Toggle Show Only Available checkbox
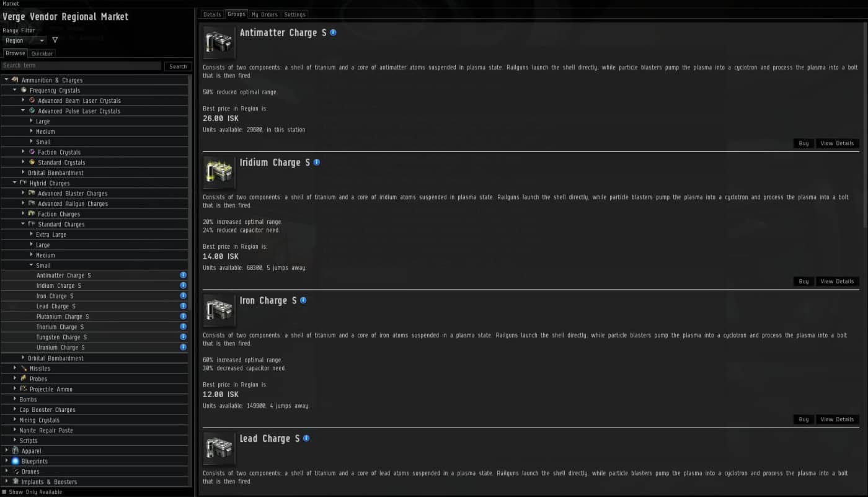Image resolution: width=868 pixels, height=497 pixels. pos(4,492)
